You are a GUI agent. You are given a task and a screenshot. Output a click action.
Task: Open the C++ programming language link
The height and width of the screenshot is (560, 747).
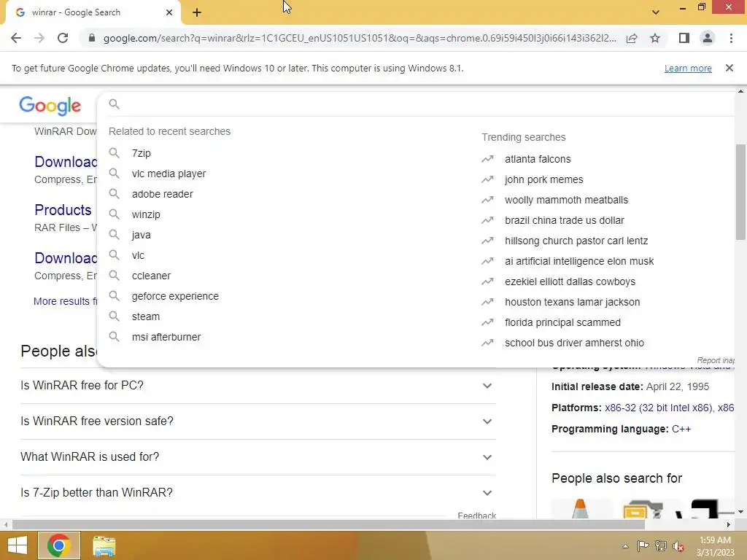(681, 429)
